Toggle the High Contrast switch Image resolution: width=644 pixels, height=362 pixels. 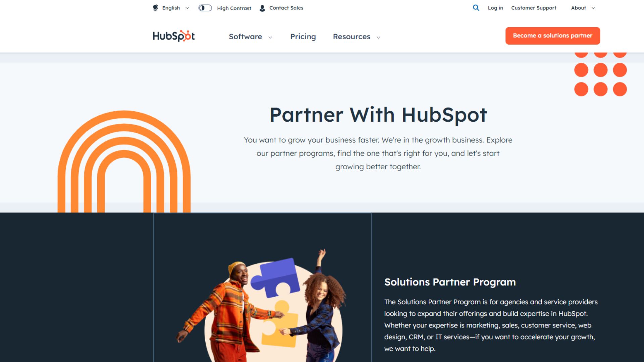[x=205, y=8]
